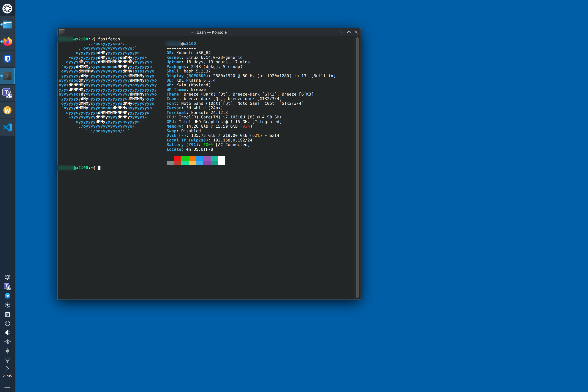This screenshot has width=588, height=392.
Task: Click the 'WM Theme: Breeze' line
Action: pyautogui.click(x=186, y=89)
